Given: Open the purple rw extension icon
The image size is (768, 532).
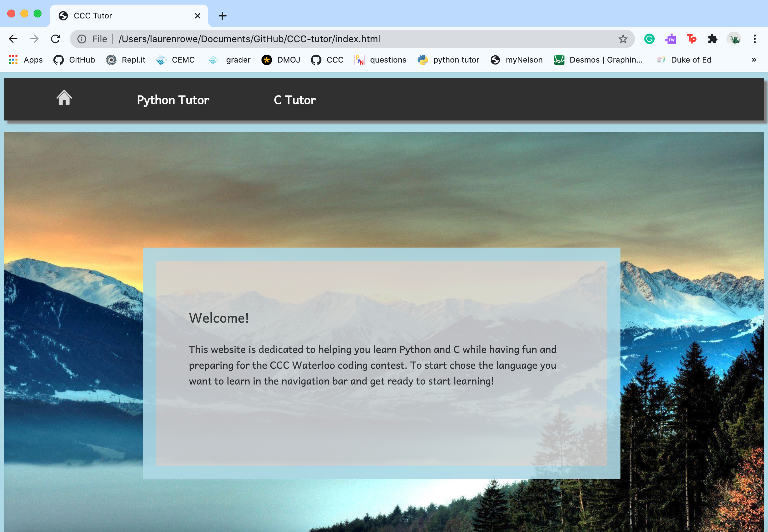Looking at the screenshot, I should click(670, 39).
